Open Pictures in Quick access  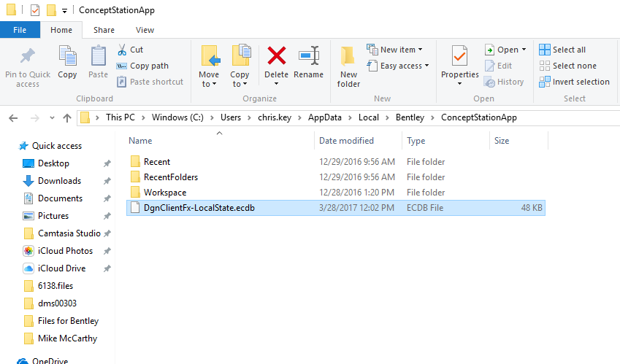pyautogui.click(x=53, y=216)
